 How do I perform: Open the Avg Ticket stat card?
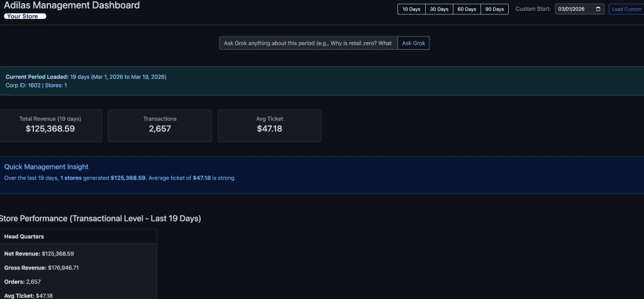tap(269, 125)
